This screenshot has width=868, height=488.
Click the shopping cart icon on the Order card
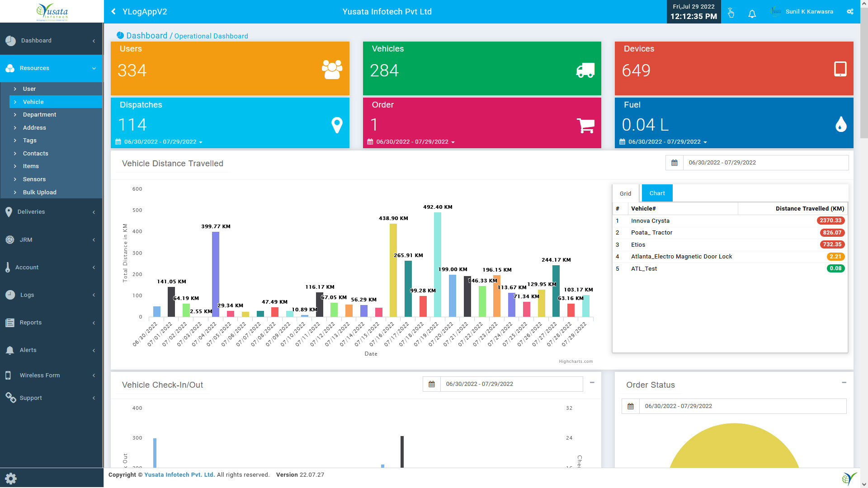pos(586,125)
